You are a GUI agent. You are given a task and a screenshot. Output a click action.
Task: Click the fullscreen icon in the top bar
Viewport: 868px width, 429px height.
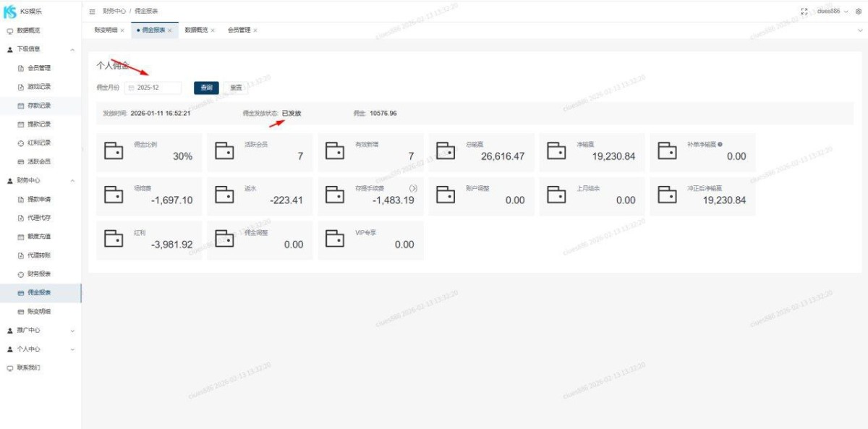point(804,12)
